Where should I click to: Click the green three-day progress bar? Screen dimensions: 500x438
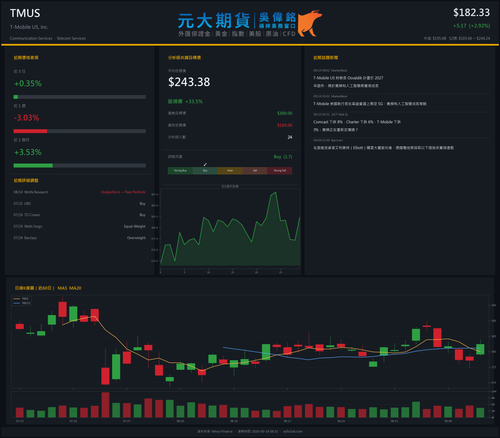[16, 97]
